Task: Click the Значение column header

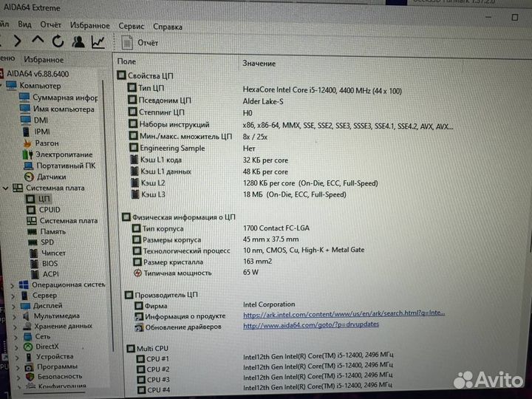Action: (x=259, y=64)
